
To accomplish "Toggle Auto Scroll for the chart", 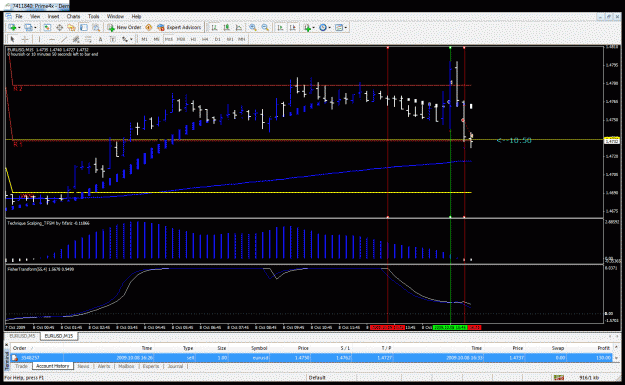I will point(281,27).
